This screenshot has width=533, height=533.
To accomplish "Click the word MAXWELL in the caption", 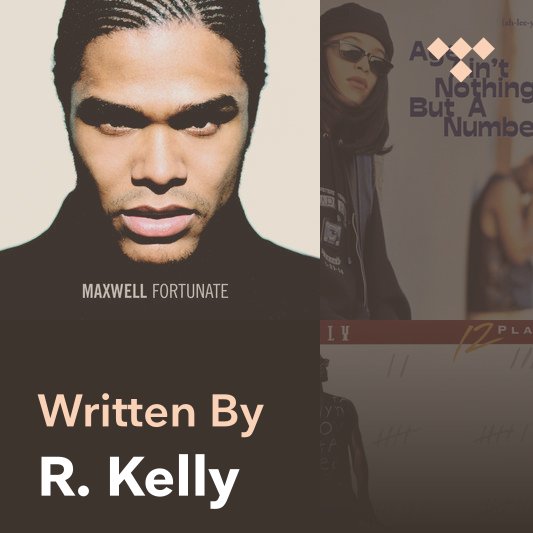I will (x=114, y=291).
